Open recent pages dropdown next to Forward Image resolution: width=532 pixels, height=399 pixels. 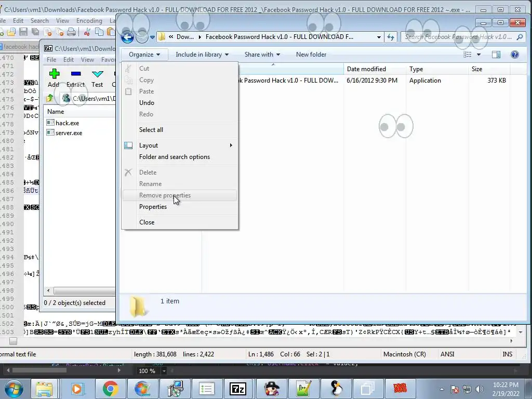(152, 37)
